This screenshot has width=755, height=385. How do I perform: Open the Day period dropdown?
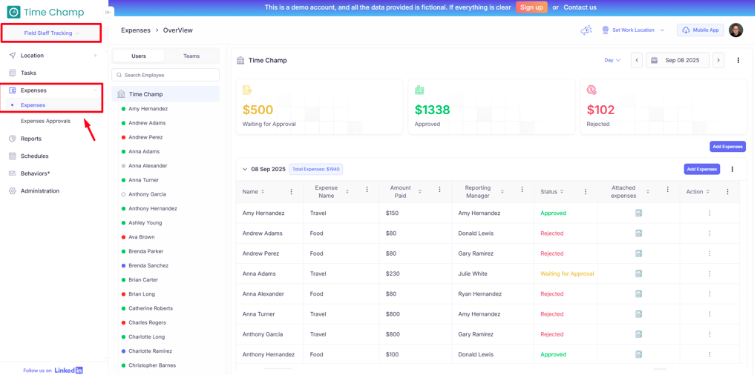(x=612, y=61)
